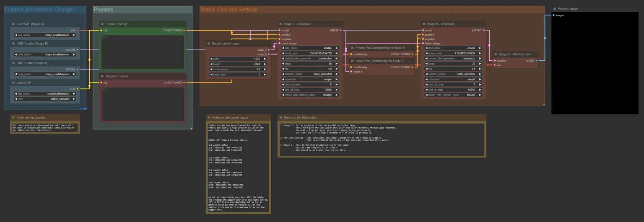644x222 pixels.
Task: Collapse the UNETLoader (Stage C) node
Action: (13, 63)
